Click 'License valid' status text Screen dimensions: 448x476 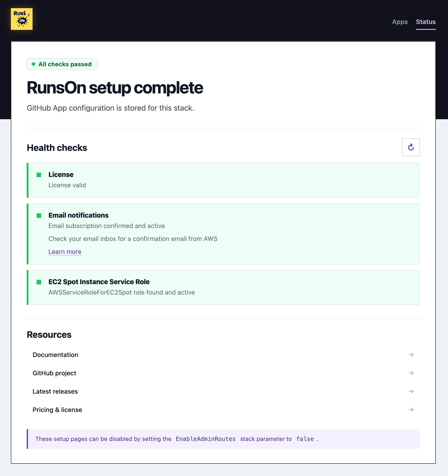coord(67,185)
